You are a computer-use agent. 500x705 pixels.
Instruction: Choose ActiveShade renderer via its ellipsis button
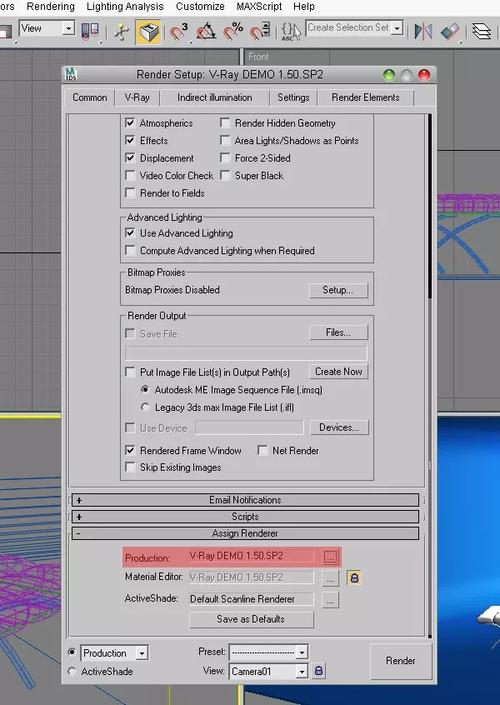click(330, 600)
